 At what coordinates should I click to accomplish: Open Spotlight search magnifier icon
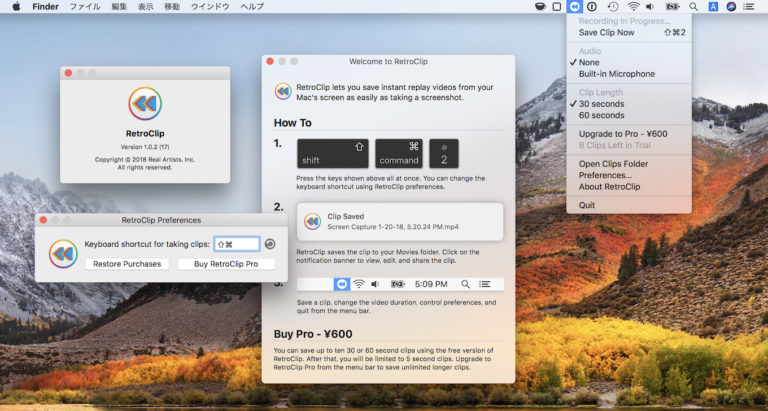point(693,6)
